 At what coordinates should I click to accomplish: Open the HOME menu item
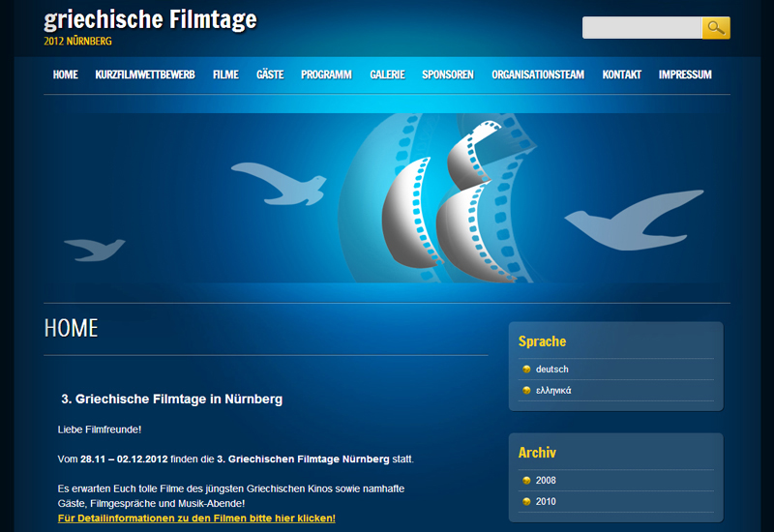66,74
